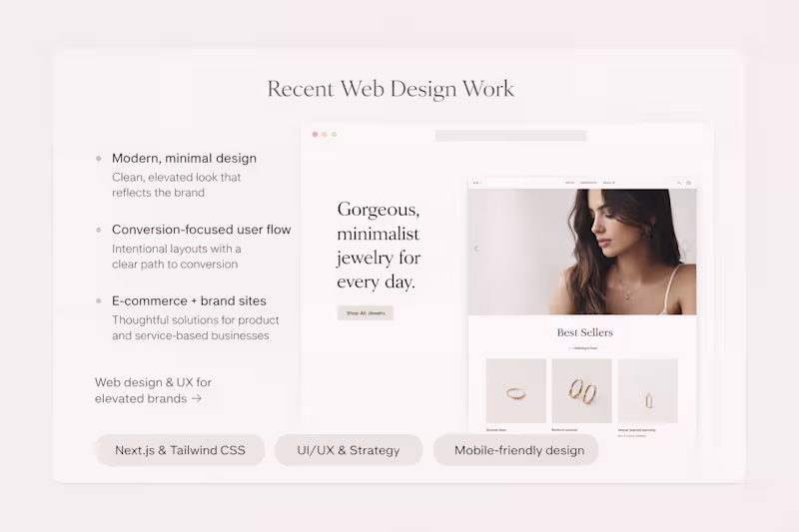Click the previous slide chevron on hero image

476,249
